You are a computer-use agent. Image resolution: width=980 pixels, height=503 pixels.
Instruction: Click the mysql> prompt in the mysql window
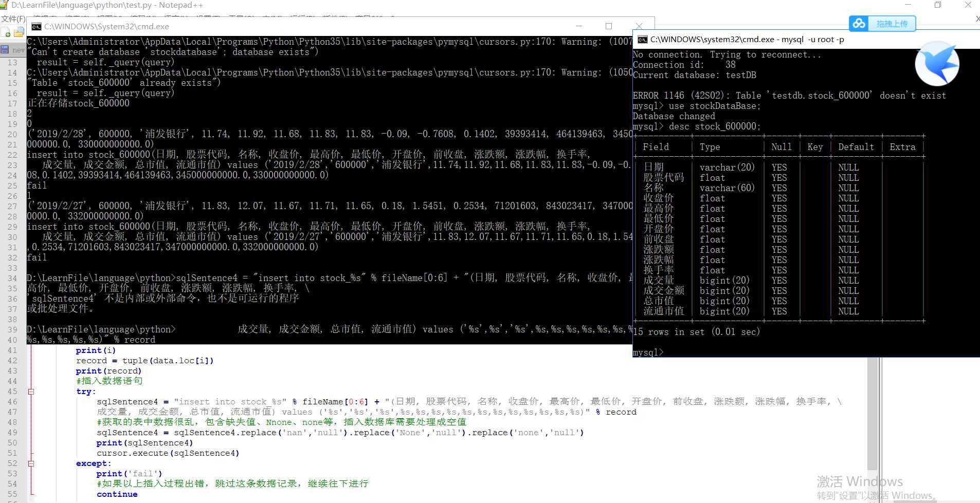pos(648,352)
